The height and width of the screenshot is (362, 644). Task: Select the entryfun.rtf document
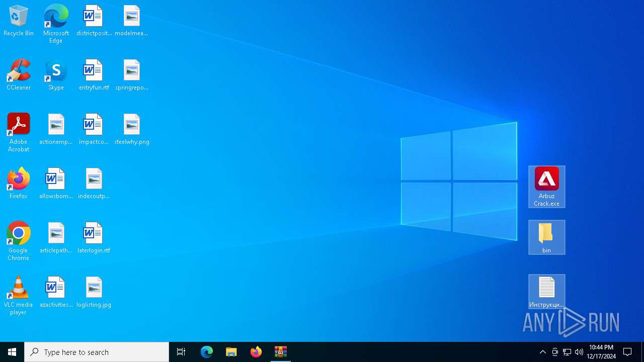click(x=94, y=75)
